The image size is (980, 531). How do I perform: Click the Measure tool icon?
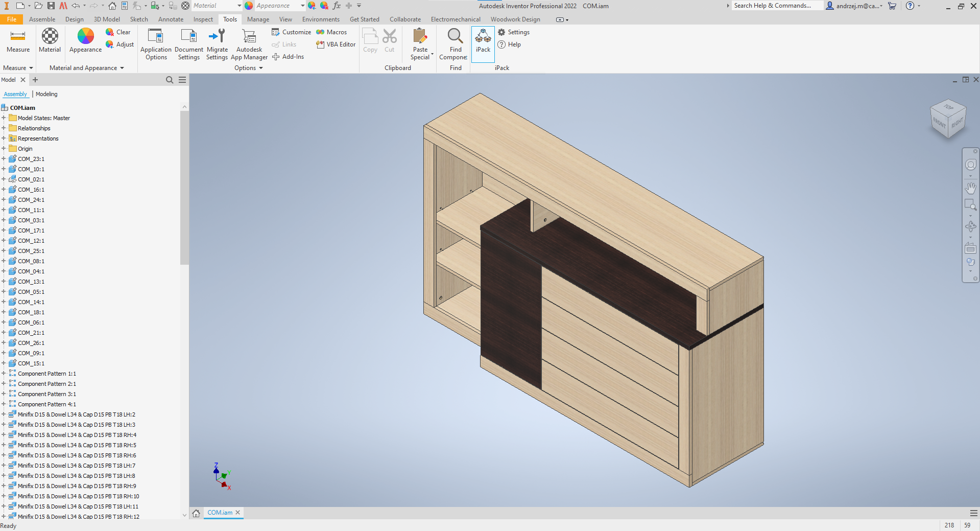click(18, 37)
